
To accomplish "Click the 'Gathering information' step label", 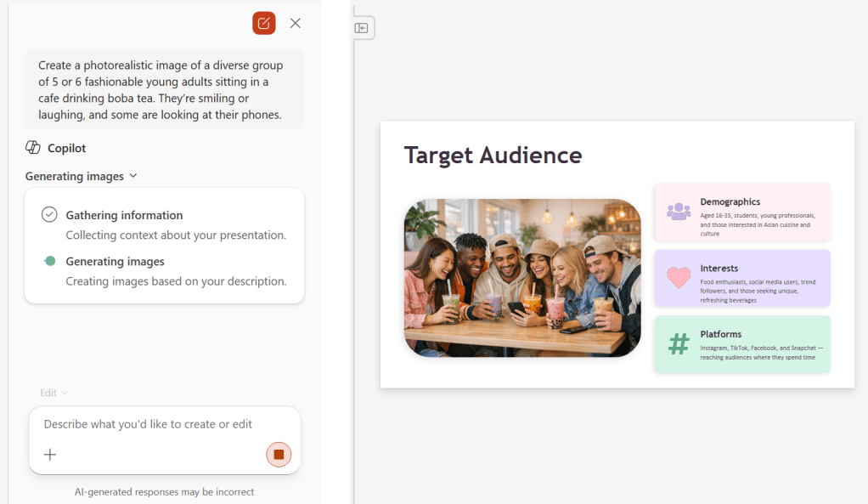I will [124, 215].
